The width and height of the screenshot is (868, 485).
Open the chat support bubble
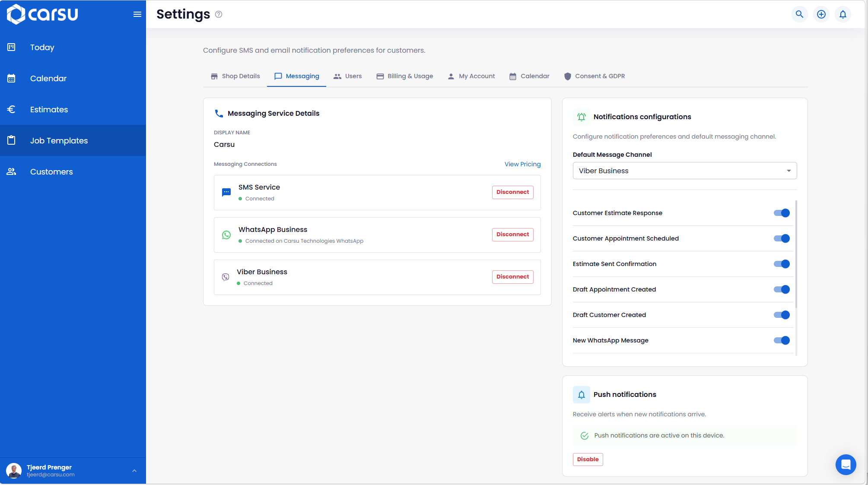(846, 465)
